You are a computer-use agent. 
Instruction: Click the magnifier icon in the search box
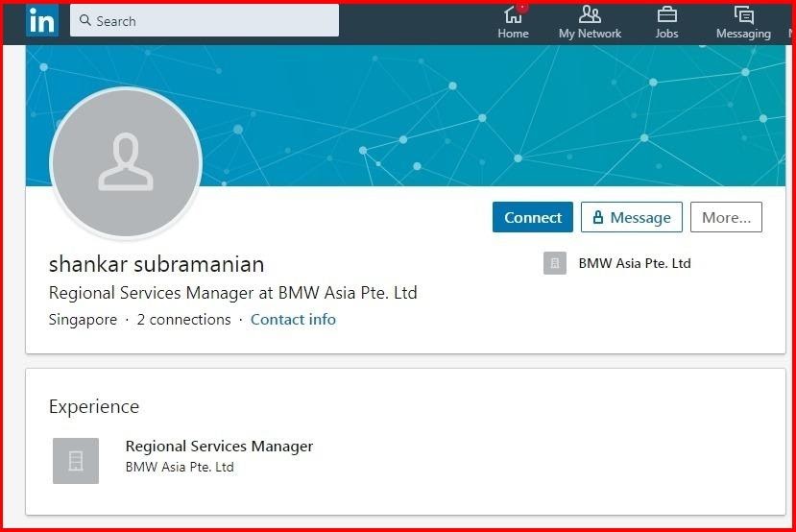tap(84, 20)
